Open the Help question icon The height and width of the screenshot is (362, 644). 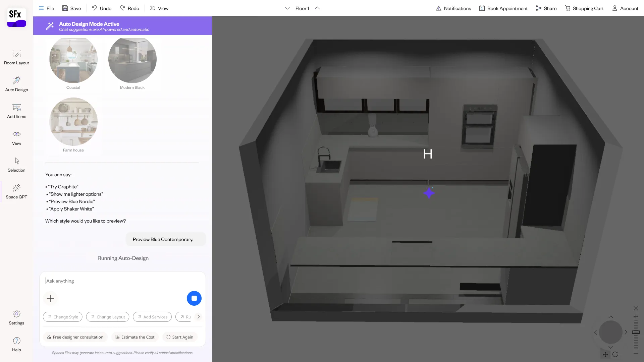tap(16, 344)
